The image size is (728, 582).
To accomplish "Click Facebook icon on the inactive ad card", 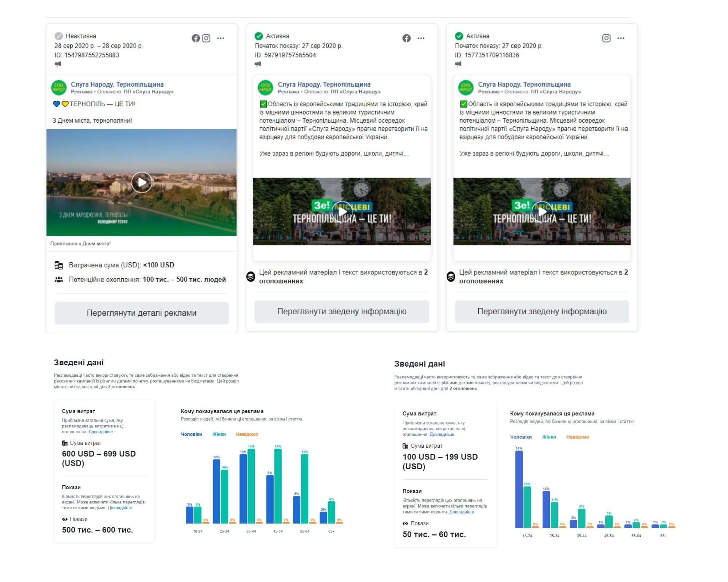I will tap(196, 38).
